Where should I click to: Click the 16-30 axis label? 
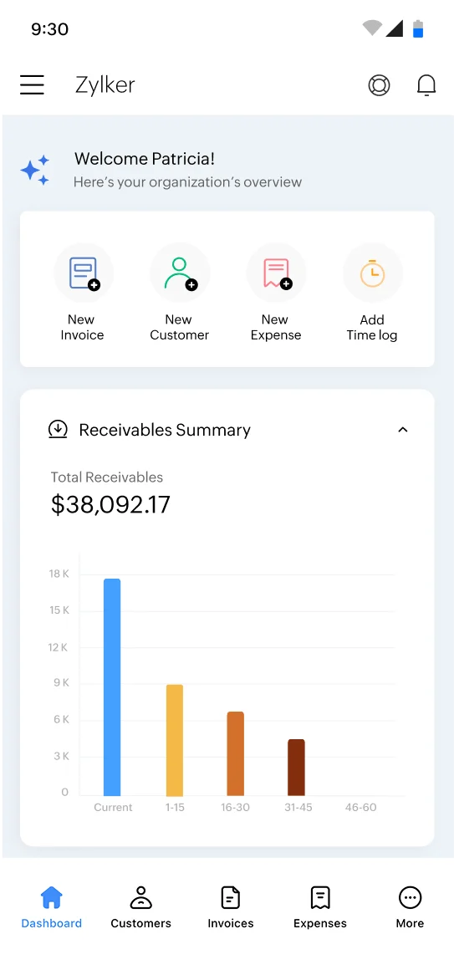point(235,807)
